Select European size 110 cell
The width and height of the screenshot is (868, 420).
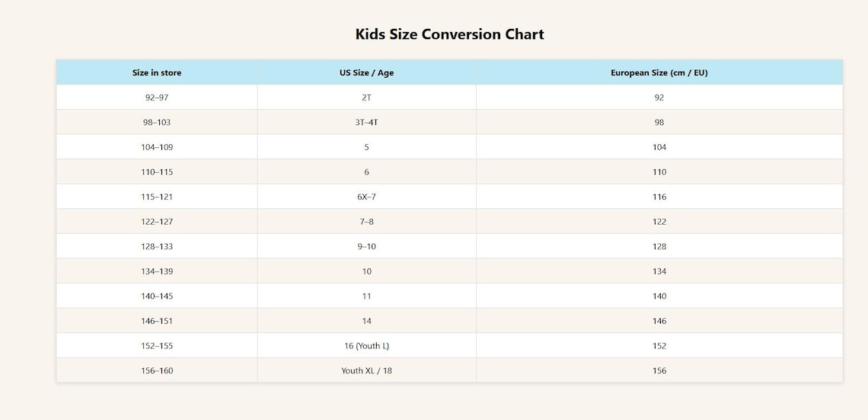(659, 172)
